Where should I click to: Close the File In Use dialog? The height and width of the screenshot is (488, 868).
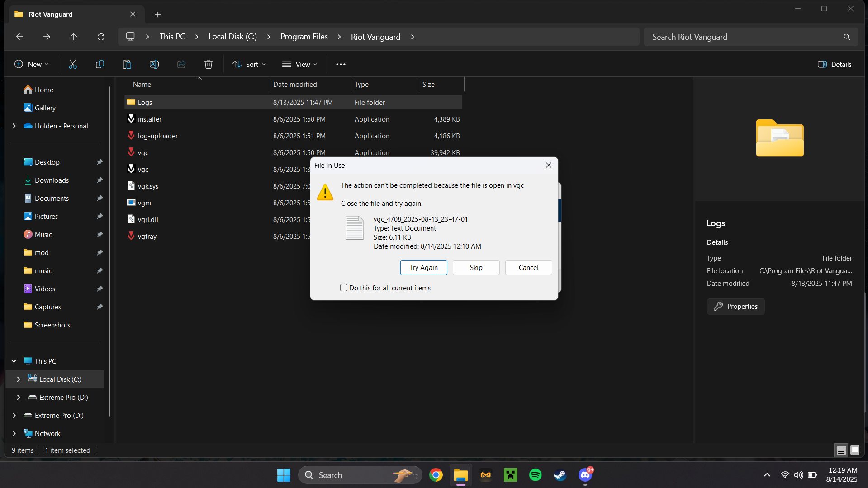[x=548, y=165]
